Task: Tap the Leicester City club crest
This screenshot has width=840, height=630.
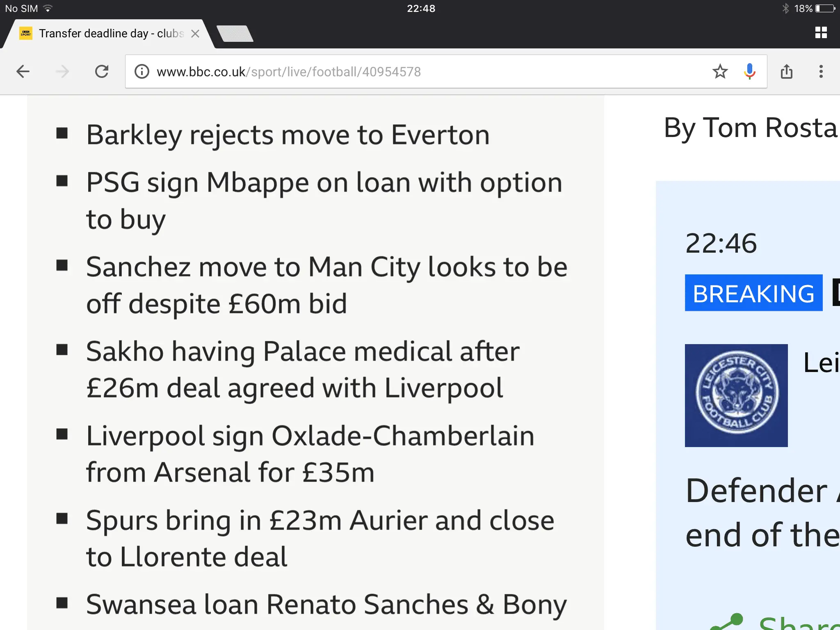Action: click(736, 395)
